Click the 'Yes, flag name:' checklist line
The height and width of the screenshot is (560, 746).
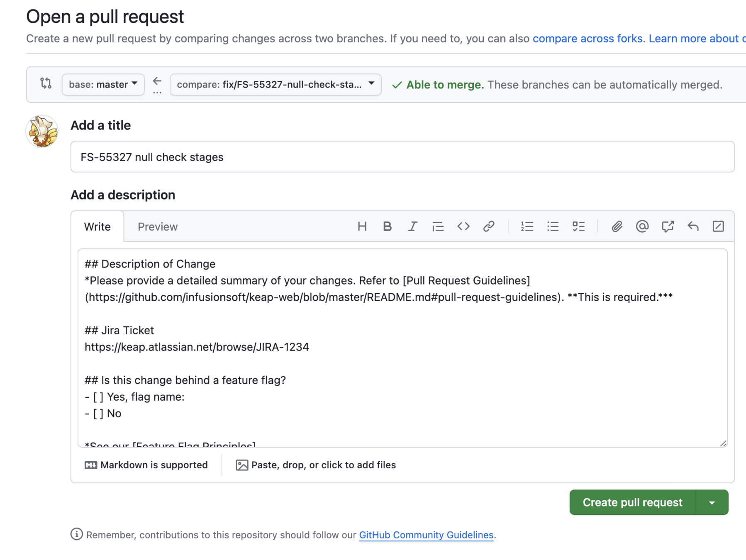[135, 397]
